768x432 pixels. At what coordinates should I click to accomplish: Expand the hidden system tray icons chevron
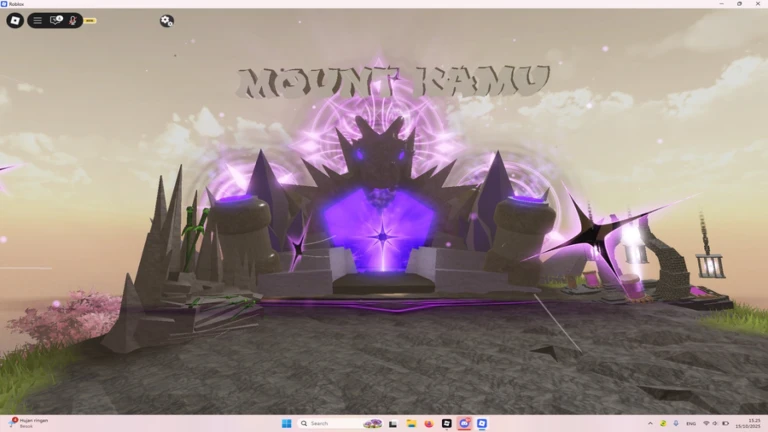click(x=650, y=423)
